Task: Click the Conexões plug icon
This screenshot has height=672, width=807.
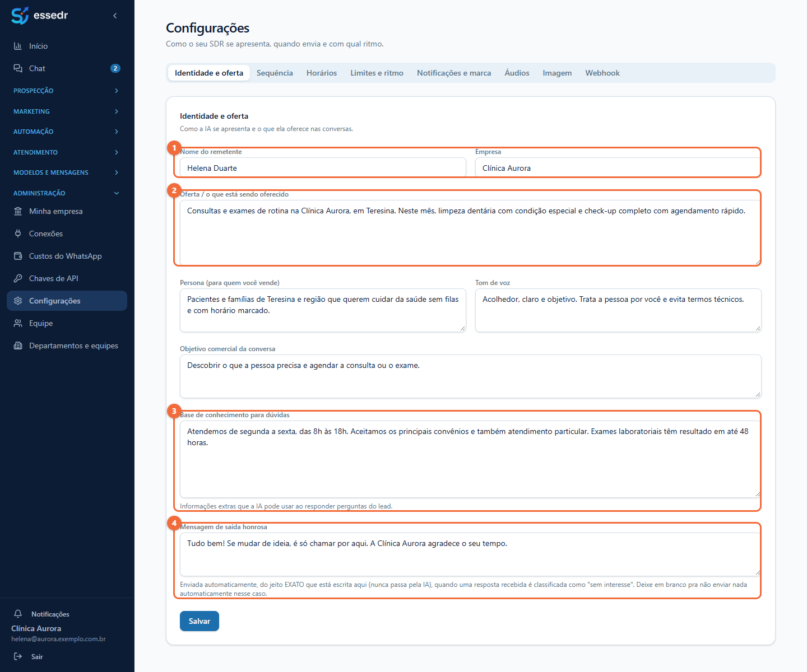Action: (x=18, y=234)
